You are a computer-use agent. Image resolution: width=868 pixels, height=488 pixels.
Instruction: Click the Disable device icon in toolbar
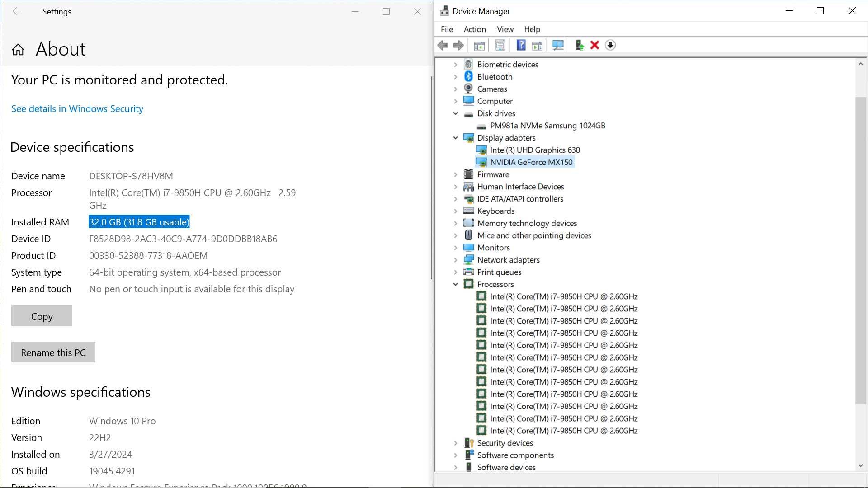tap(610, 45)
